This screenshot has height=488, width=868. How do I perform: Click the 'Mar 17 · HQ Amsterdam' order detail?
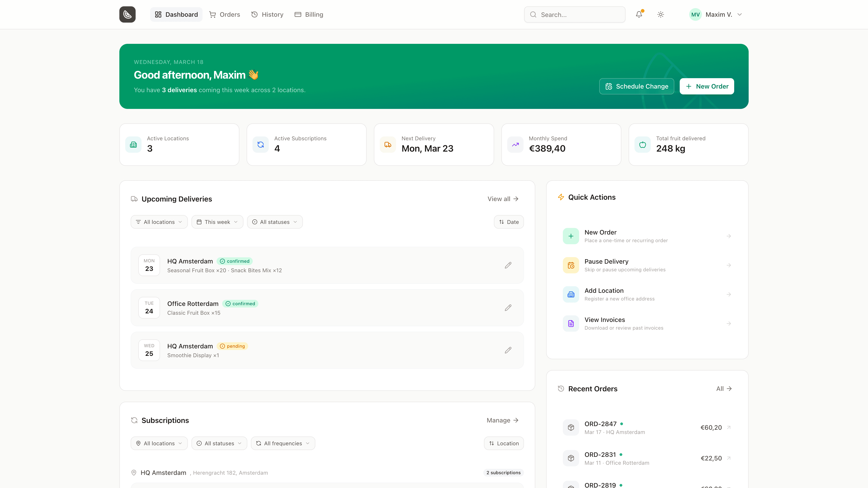click(x=615, y=432)
